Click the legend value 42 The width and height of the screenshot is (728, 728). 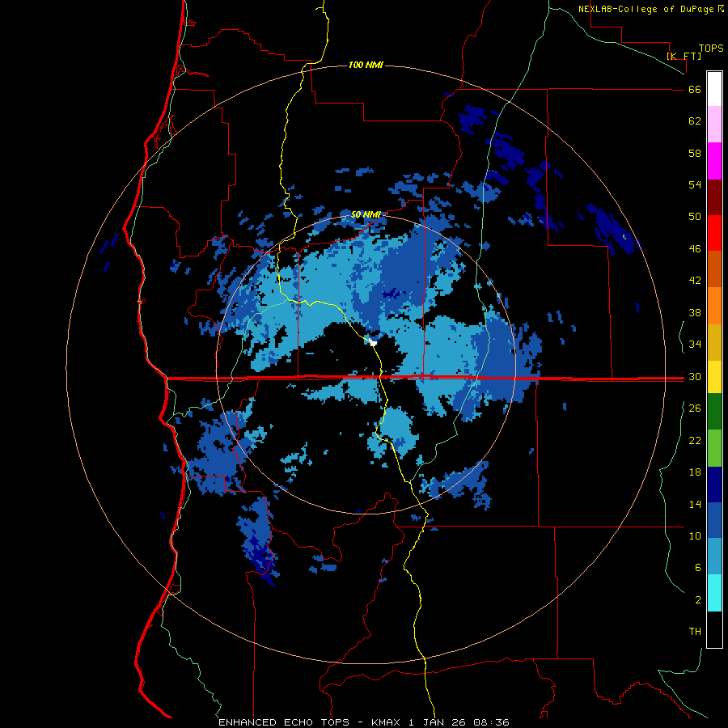click(x=695, y=281)
